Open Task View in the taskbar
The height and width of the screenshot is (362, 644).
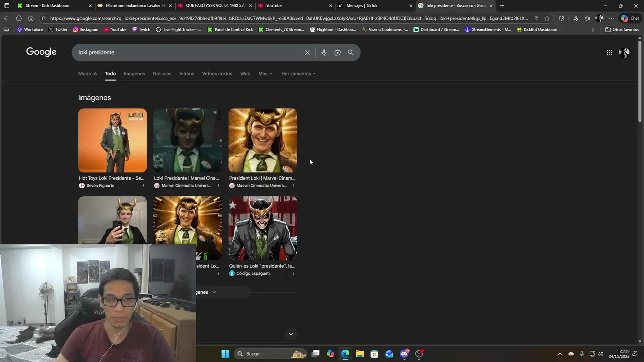pyautogui.click(x=316, y=354)
